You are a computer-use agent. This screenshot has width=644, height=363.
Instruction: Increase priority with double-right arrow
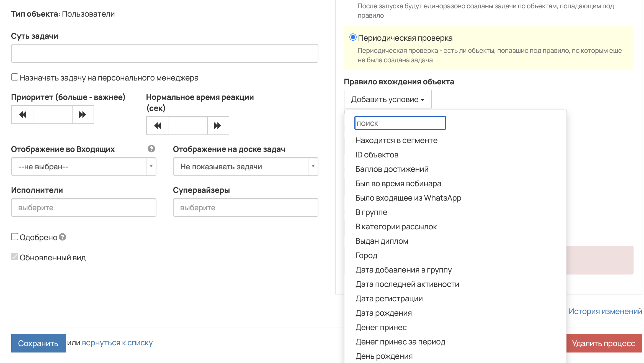coord(83,115)
